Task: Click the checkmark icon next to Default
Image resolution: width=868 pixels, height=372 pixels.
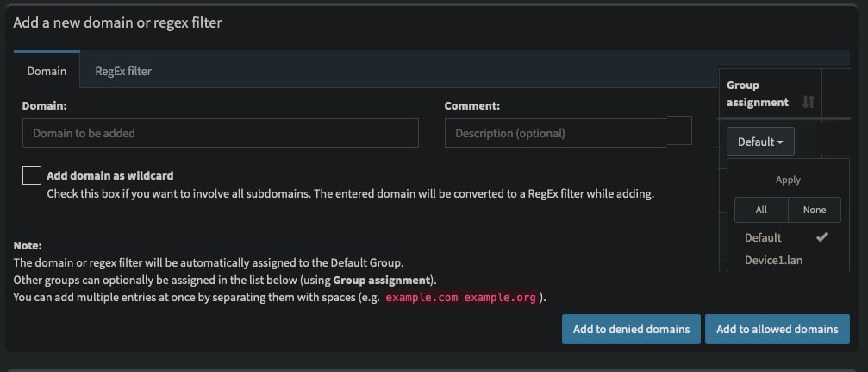Action: pyautogui.click(x=822, y=237)
